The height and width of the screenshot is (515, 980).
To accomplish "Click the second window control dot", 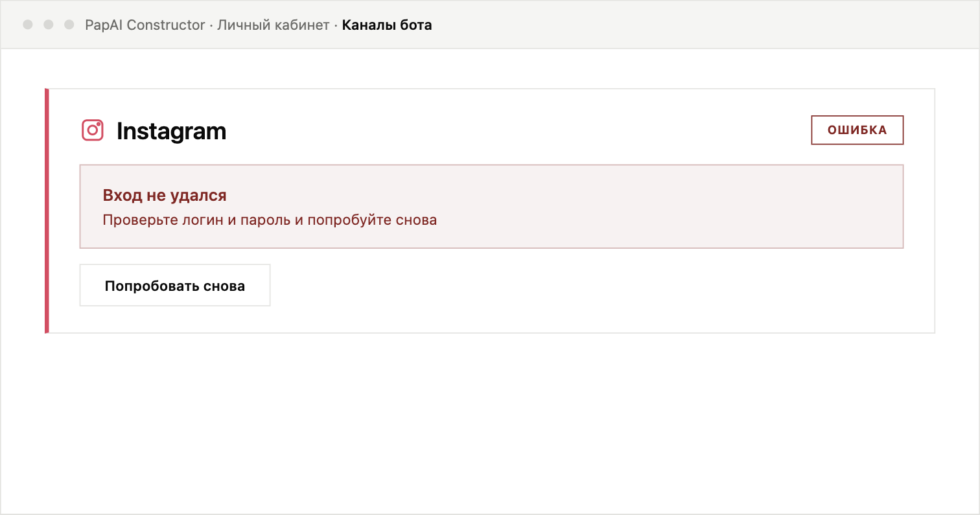I will [x=49, y=25].
